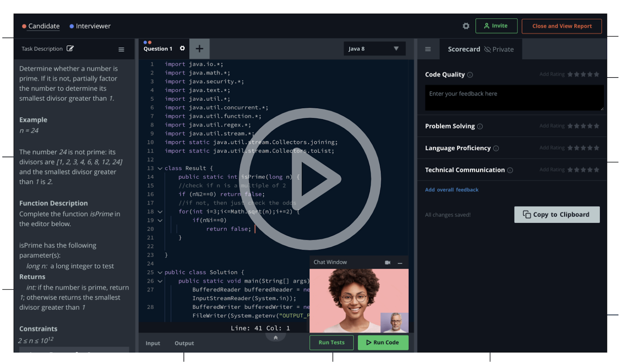Click the Invite button
The image size is (623, 364).
[x=496, y=26]
